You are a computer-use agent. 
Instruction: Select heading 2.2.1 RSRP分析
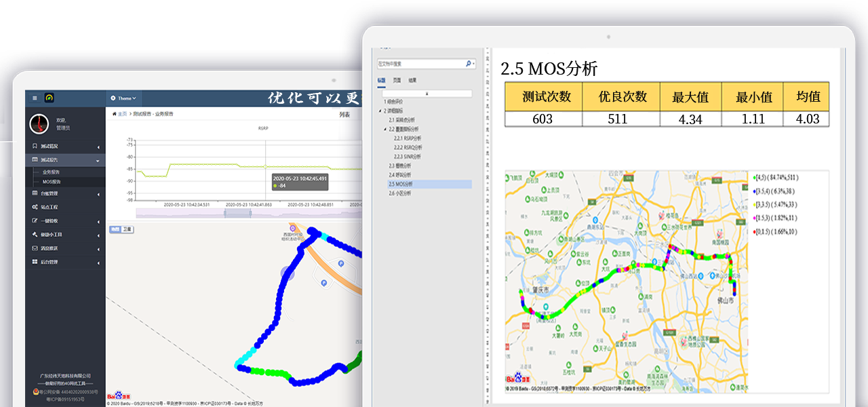408,138
